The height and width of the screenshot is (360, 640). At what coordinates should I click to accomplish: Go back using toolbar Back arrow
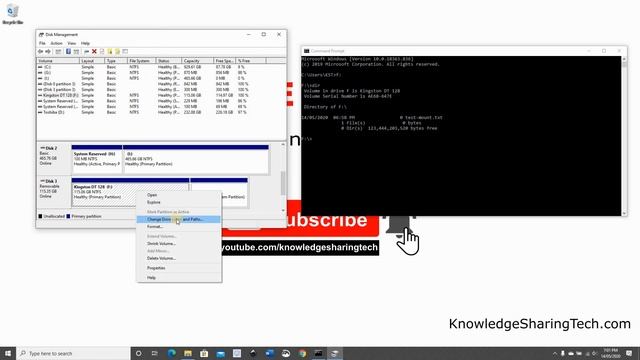[x=40, y=51]
